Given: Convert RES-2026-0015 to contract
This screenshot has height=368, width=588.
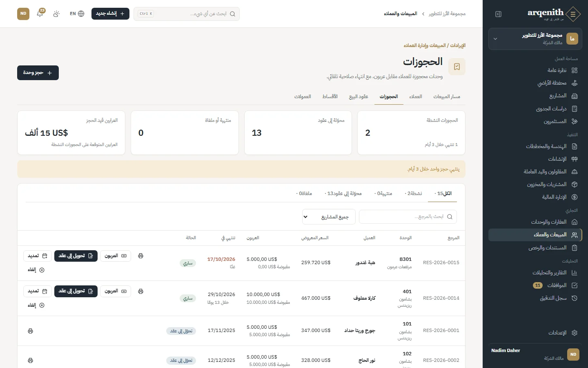Looking at the screenshot, I should pyautogui.click(x=76, y=256).
